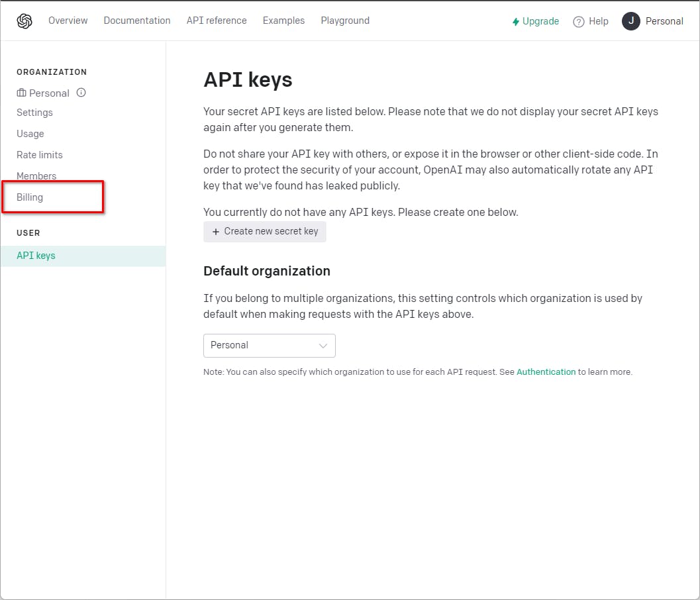Click the Upgrade lightning bolt icon
This screenshot has height=600, width=700.
coord(516,21)
